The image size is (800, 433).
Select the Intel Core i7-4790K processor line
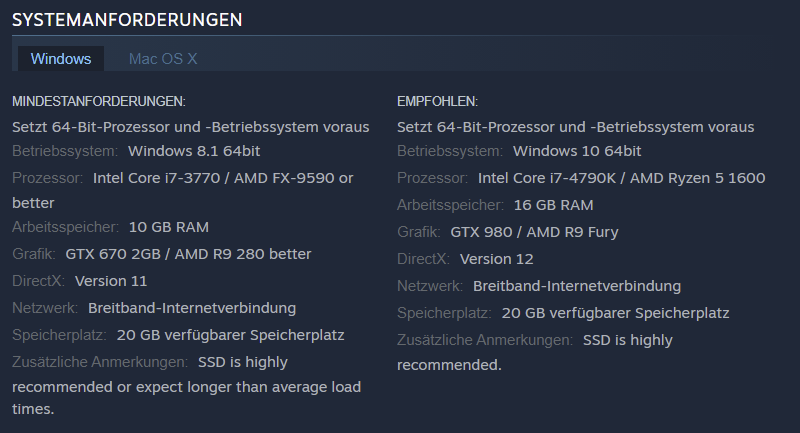click(621, 178)
